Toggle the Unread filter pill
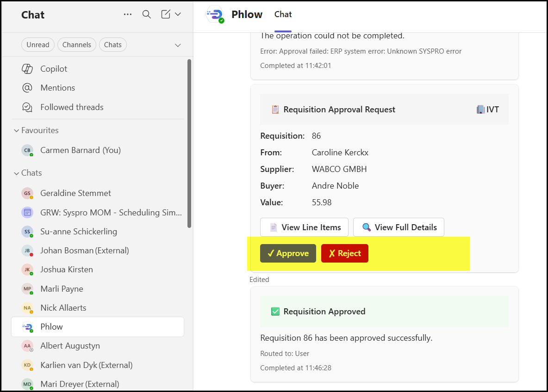The width and height of the screenshot is (548, 392). point(37,45)
